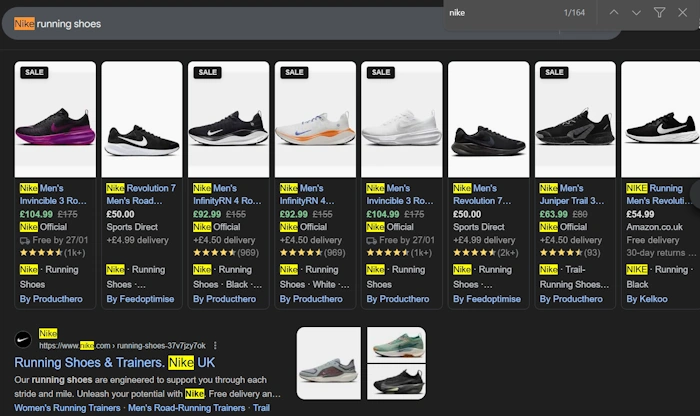Click SALE badge on Juniper Trail shoe
The image size is (700, 416).
coord(554,72)
